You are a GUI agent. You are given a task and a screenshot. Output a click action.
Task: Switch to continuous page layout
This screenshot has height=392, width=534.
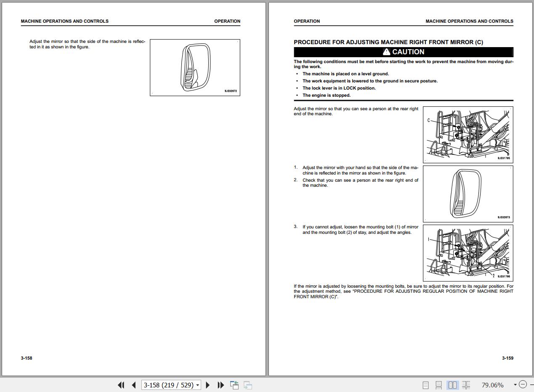coord(438,385)
